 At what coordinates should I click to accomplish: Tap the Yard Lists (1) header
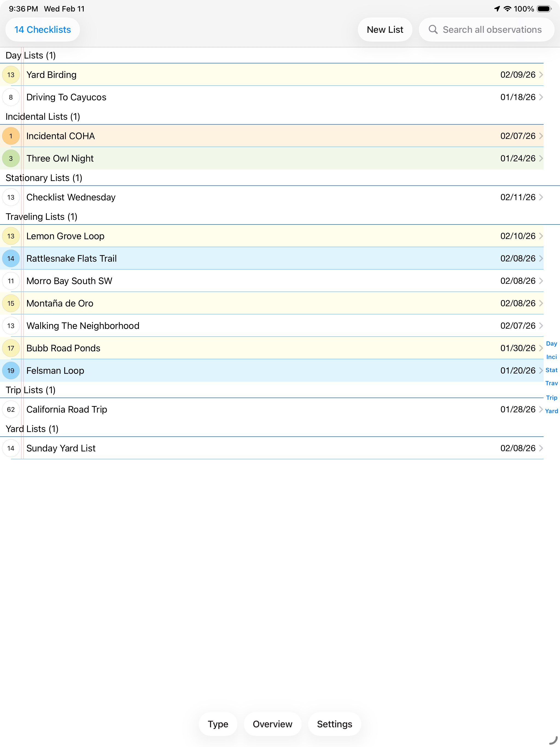click(32, 429)
